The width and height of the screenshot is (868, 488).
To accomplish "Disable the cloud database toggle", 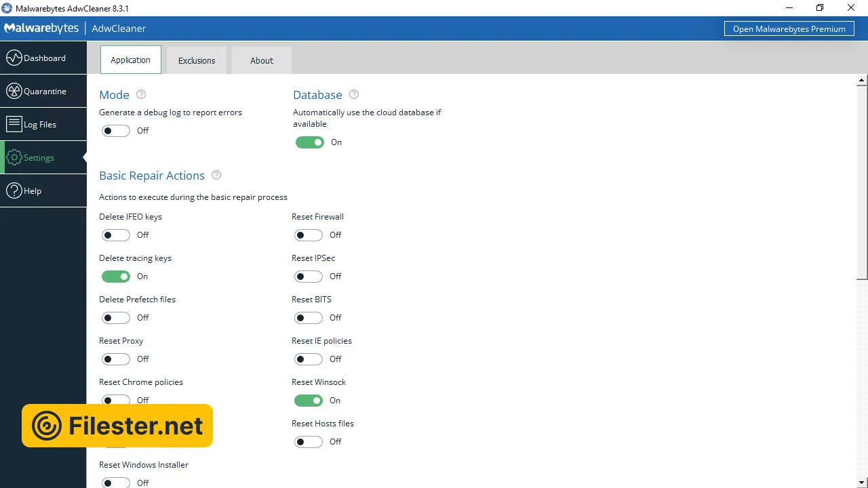I will [310, 142].
